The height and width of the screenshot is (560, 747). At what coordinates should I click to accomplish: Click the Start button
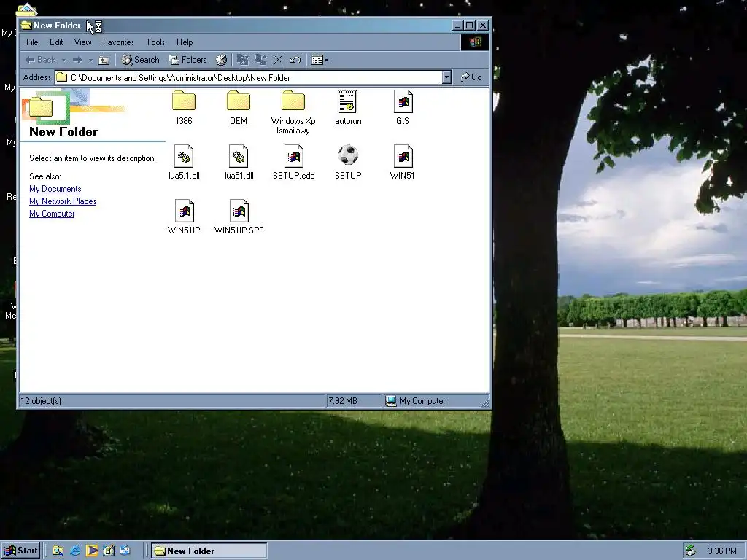point(20,551)
